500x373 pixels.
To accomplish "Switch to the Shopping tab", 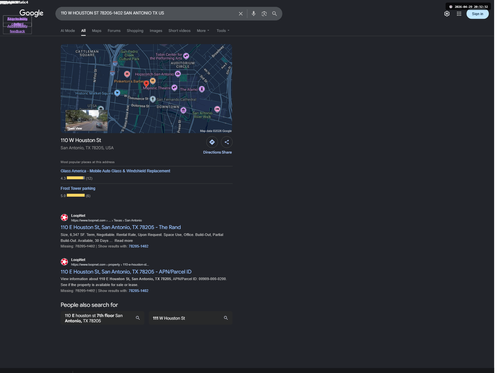I will pos(135,31).
